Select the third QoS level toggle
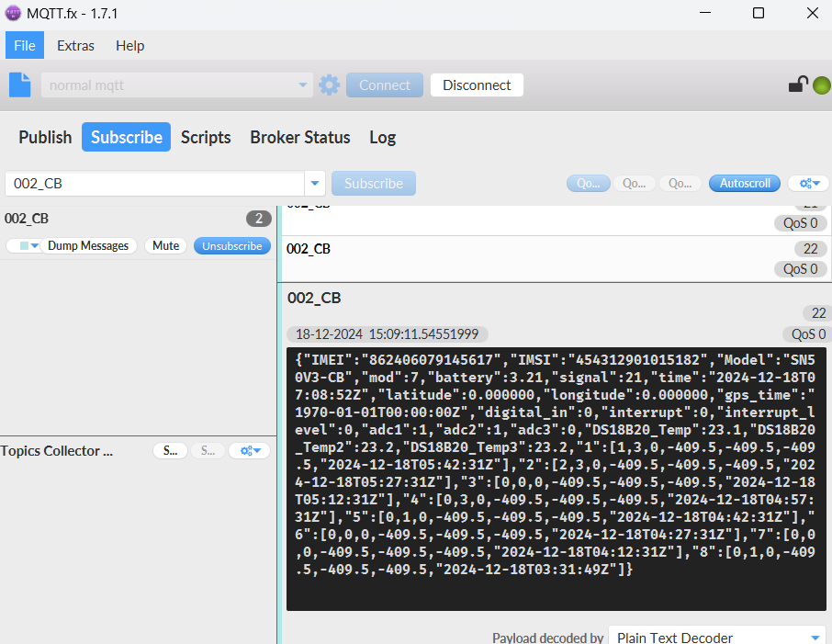Viewport: 832px width, 644px height. click(680, 183)
